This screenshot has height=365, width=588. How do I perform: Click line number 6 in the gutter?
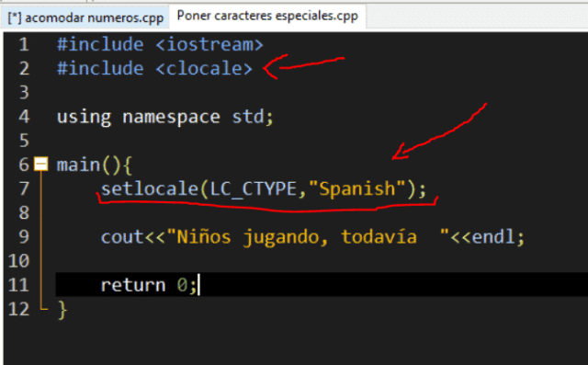[x=24, y=165]
